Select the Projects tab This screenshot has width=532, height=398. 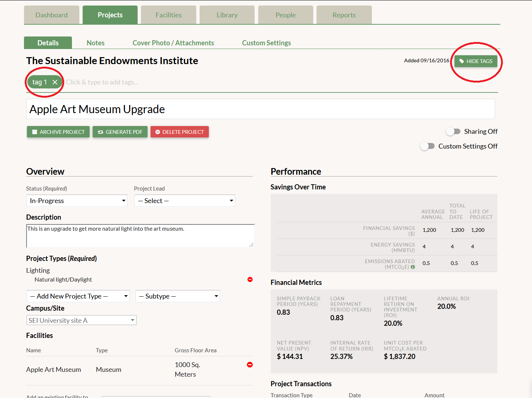[110, 15]
